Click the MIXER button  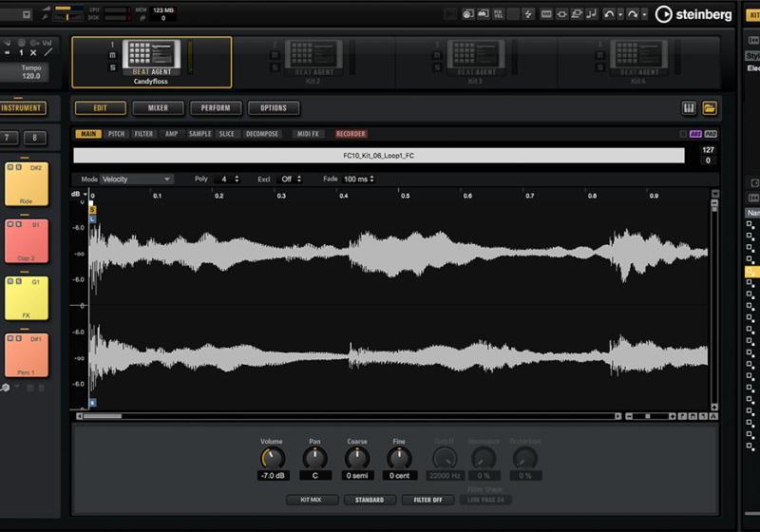click(x=158, y=108)
